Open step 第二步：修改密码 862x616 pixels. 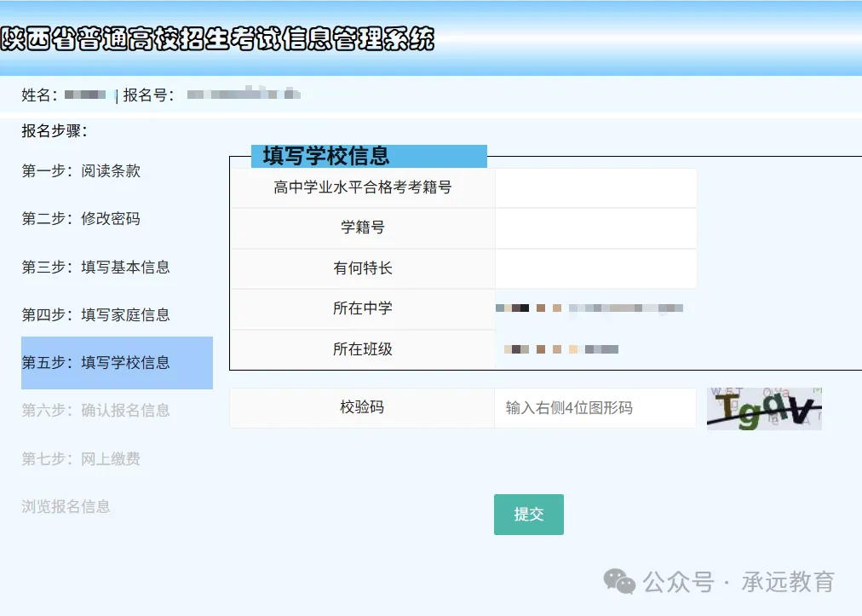[x=81, y=219]
